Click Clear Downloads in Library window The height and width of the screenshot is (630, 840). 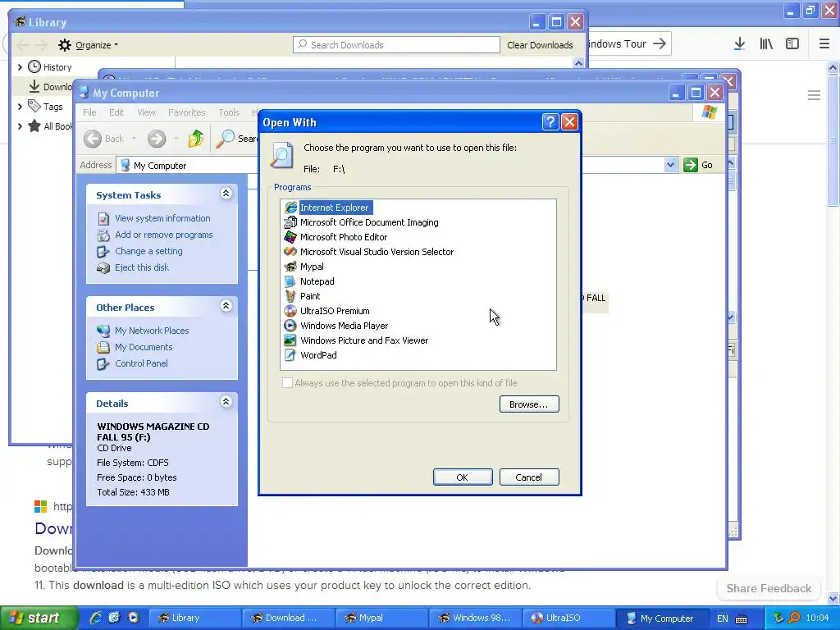[540, 45]
